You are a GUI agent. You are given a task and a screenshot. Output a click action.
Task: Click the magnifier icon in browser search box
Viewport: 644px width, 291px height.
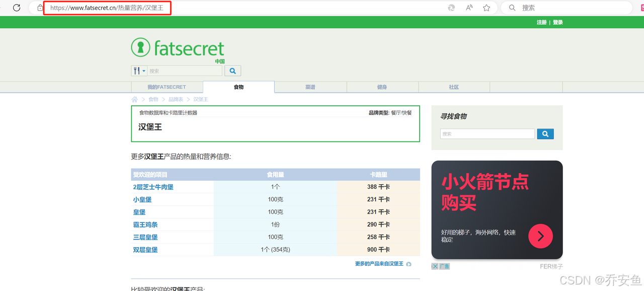pos(512,8)
